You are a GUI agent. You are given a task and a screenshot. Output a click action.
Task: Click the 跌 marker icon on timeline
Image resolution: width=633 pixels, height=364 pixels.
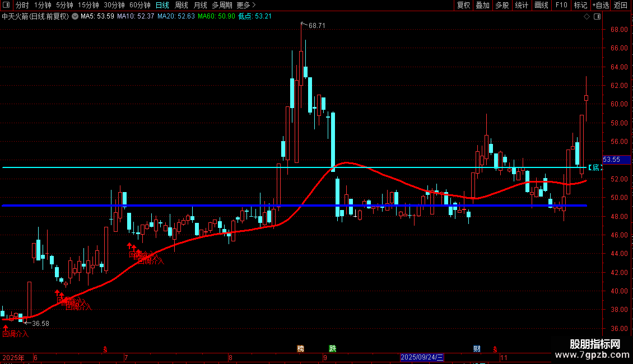pyautogui.click(x=333, y=349)
